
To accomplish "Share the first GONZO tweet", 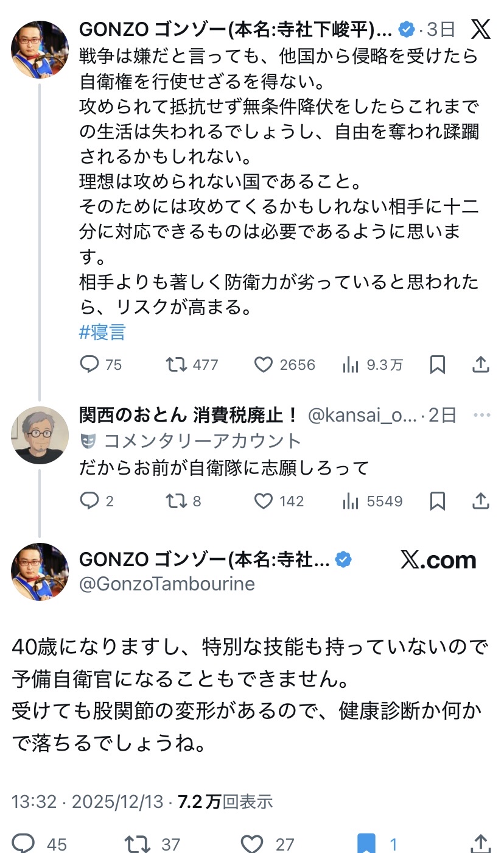I will 481,364.
